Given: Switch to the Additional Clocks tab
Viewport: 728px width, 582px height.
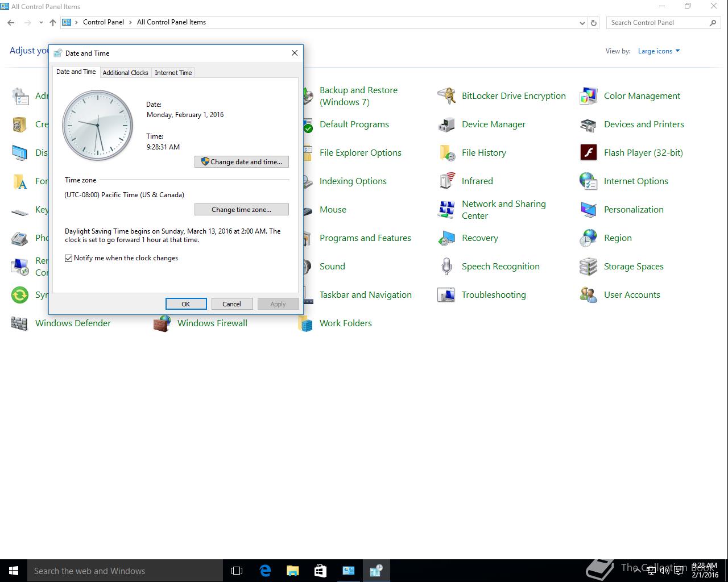Looking at the screenshot, I should pos(125,73).
